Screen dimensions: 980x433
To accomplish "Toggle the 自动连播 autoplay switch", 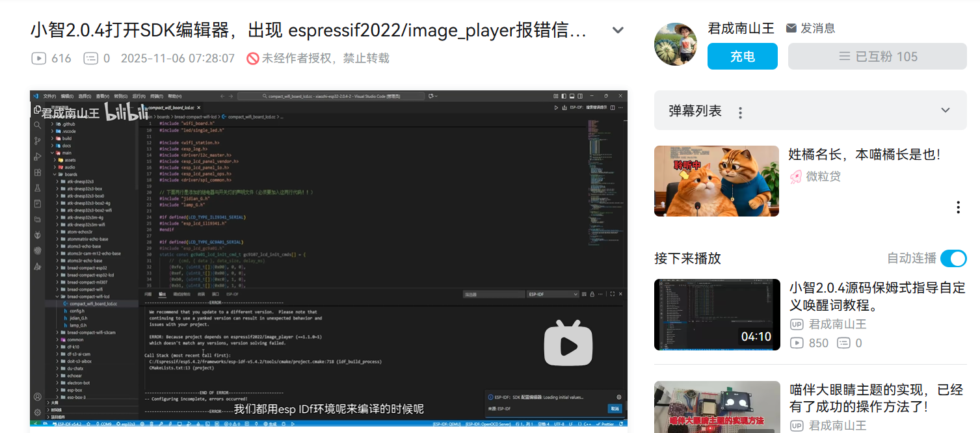I will [953, 258].
